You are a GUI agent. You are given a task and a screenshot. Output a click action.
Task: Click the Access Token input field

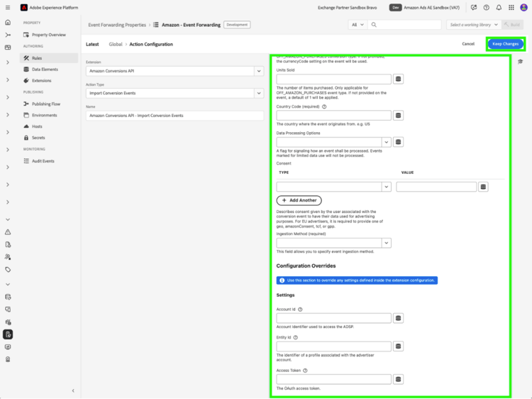(x=334, y=379)
